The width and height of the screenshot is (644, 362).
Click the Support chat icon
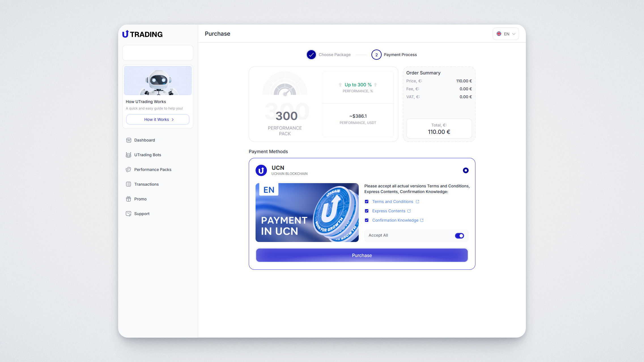[129, 214]
